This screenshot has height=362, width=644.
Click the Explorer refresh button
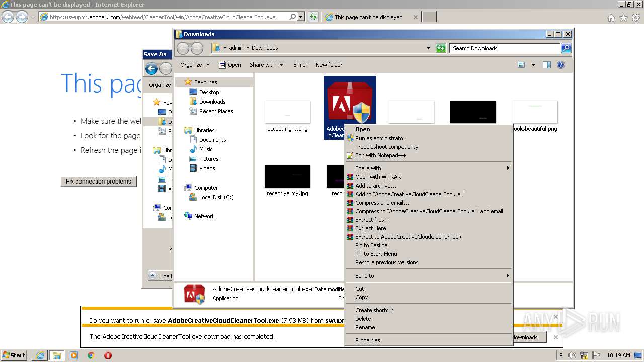click(x=441, y=48)
